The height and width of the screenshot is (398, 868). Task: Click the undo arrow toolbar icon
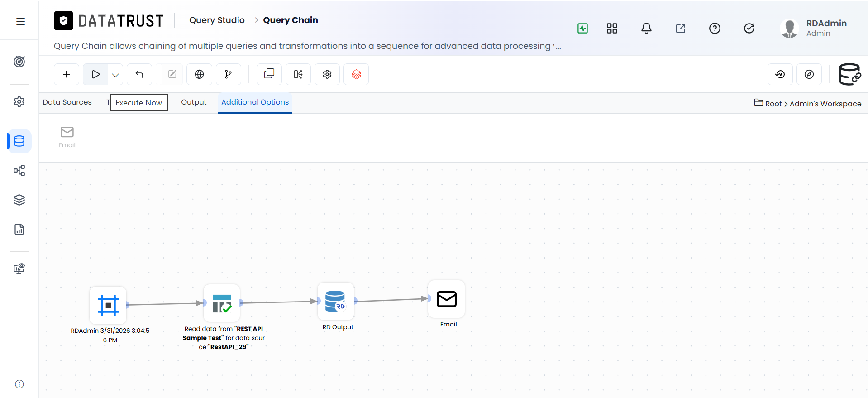click(x=139, y=74)
